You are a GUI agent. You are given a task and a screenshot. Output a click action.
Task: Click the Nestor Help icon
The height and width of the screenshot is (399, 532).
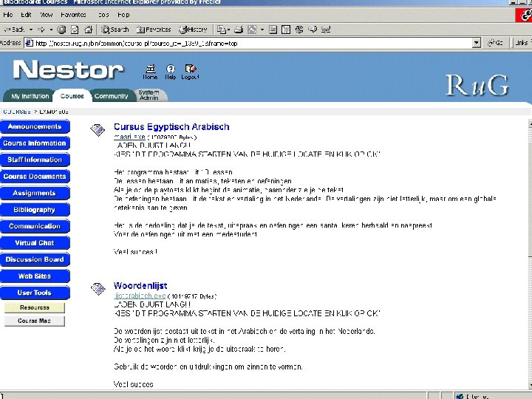[x=171, y=72]
